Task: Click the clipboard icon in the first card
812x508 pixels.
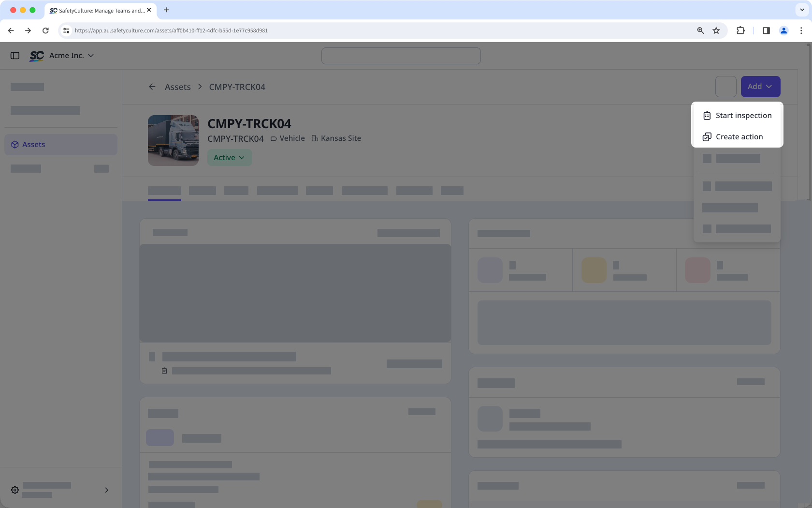Action: tap(164, 371)
